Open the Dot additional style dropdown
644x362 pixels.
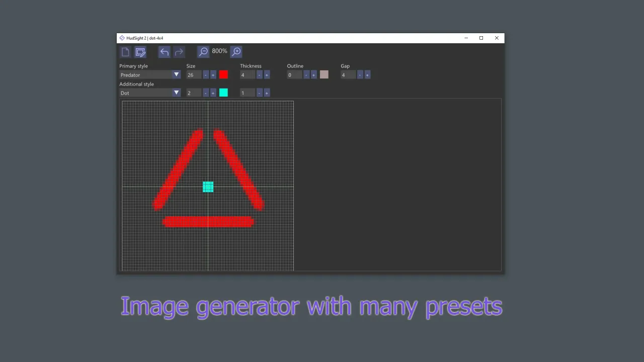pyautogui.click(x=176, y=93)
